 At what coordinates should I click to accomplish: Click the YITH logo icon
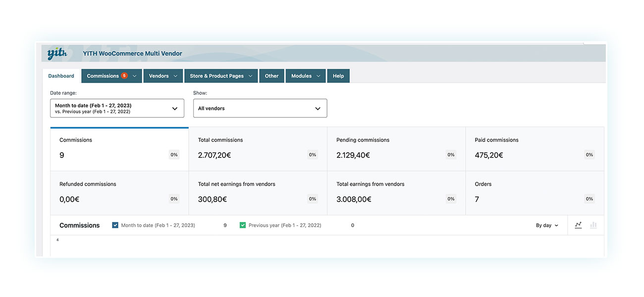pos(57,53)
